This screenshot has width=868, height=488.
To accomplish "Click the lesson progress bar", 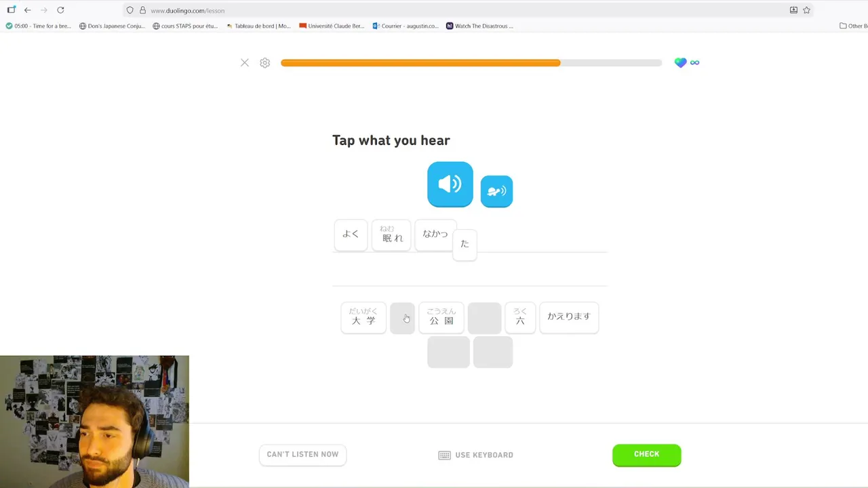I will tap(471, 62).
